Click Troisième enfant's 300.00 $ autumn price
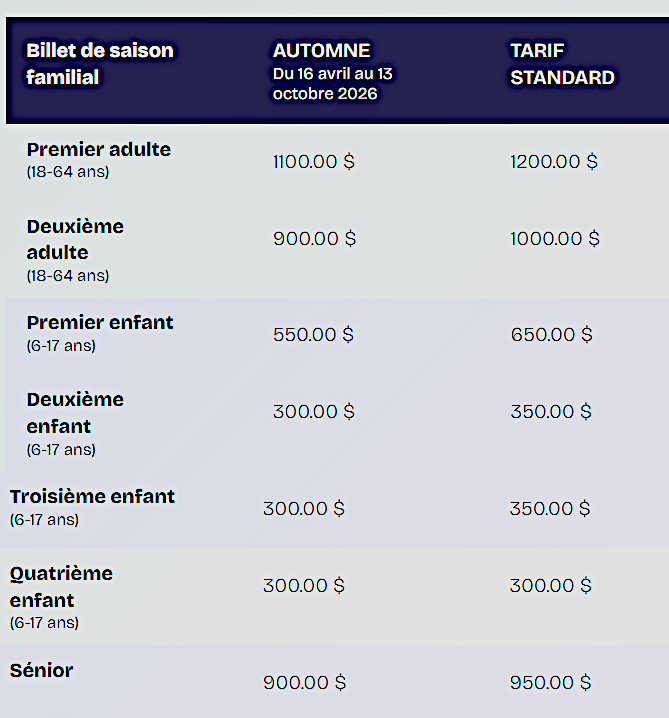The width and height of the screenshot is (669, 718). [304, 509]
